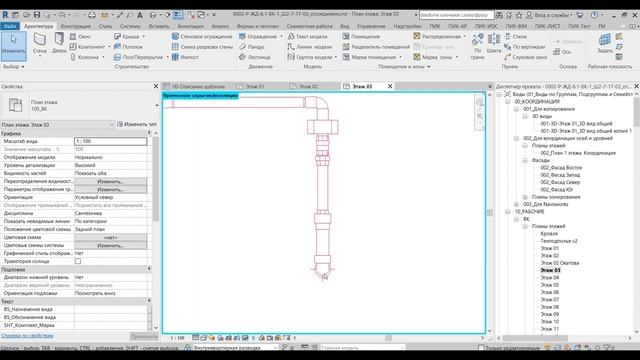640x360 pixels.
Task: Click Изменить for Параметры отображения графики
Action: [110, 189]
